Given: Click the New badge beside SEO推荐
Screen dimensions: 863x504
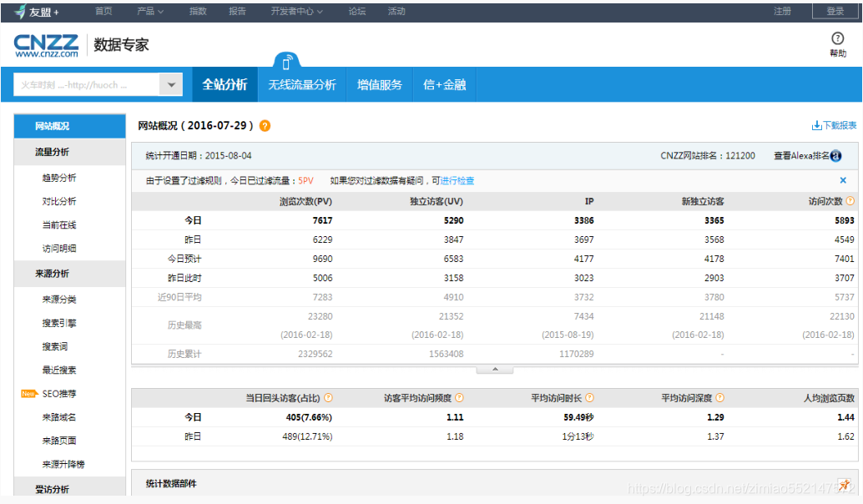Looking at the screenshot, I should point(28,393).
